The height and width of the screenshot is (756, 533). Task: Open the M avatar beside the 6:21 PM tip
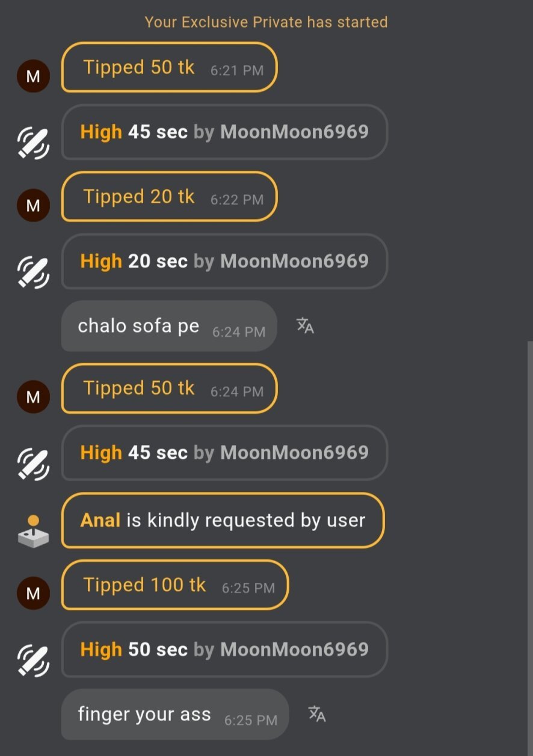(x=33, y=76)
